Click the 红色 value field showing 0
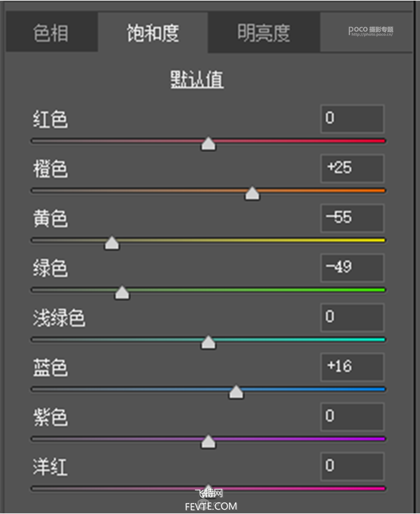The height and width of the screenshot is (514, 420). [x=351, y=118]
